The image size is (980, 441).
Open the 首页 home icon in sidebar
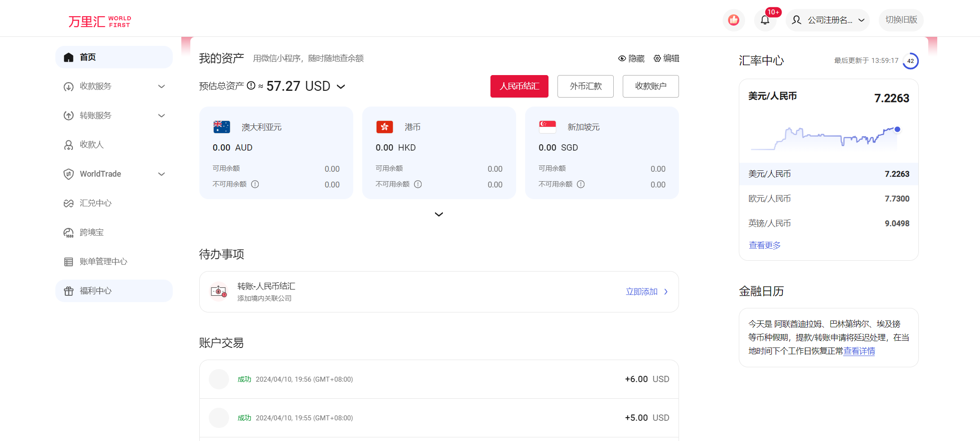pos(68,57)
